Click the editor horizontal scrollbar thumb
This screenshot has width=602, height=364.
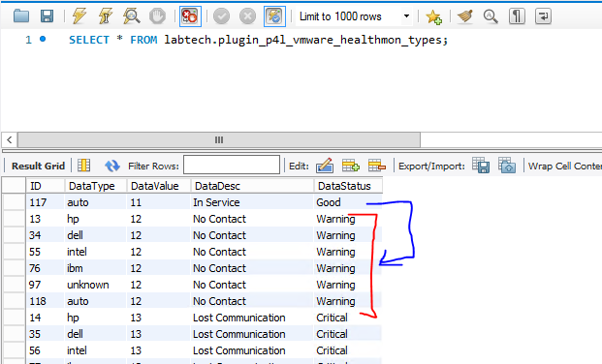point(219,140)
